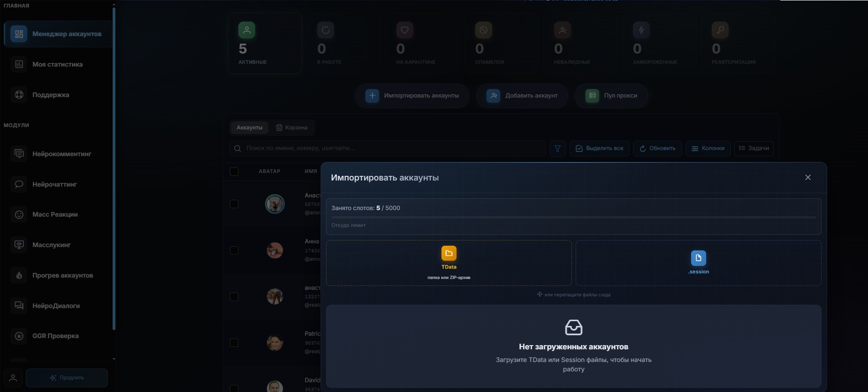Click the СПАМБЛОК status card icon
Image resolution: width=868 pixels, height=392 pixels.
point(483,30)
